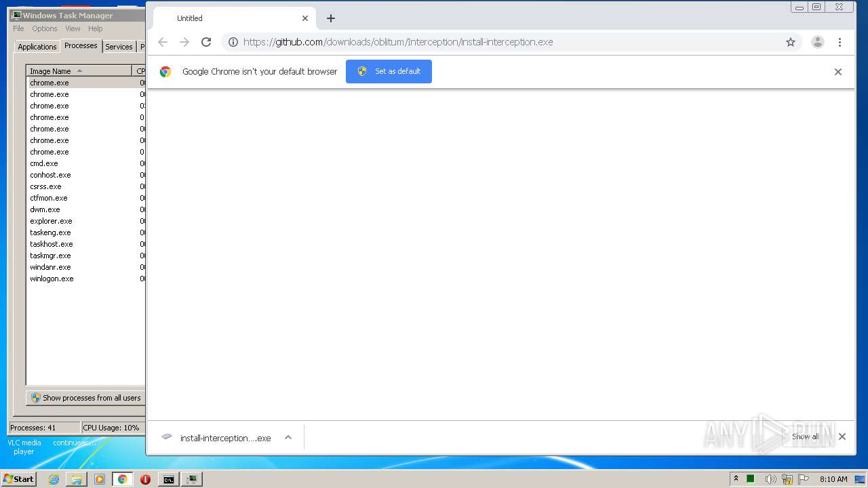Screen dimensions: 868x488
Task: Select winlogon.exe process row
Action: pos(85,279)
